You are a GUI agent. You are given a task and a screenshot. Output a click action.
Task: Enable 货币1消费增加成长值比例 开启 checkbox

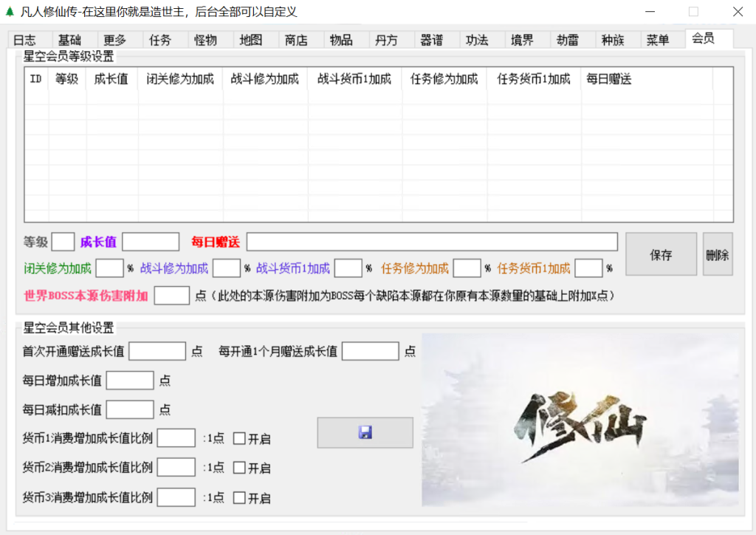point(239,439)
